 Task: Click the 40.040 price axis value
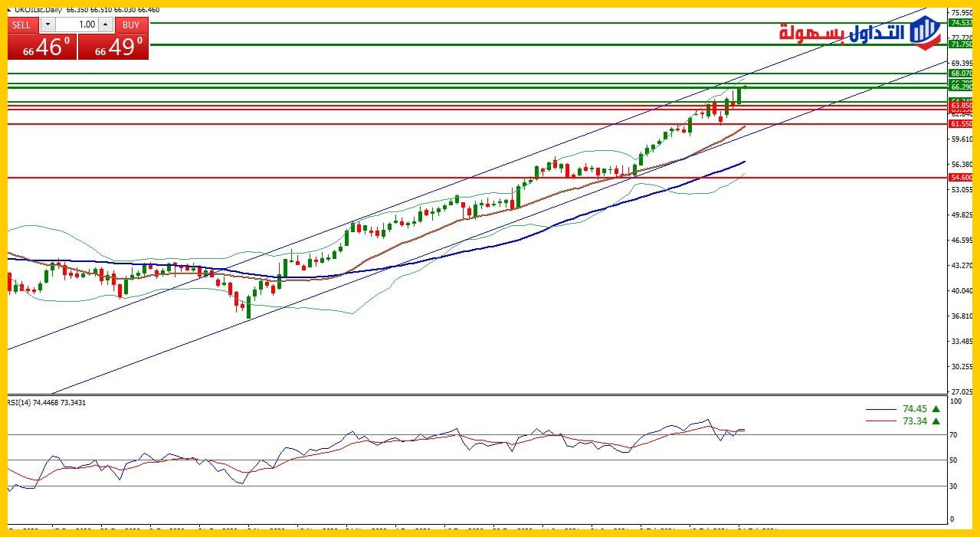tap(961, 290)
